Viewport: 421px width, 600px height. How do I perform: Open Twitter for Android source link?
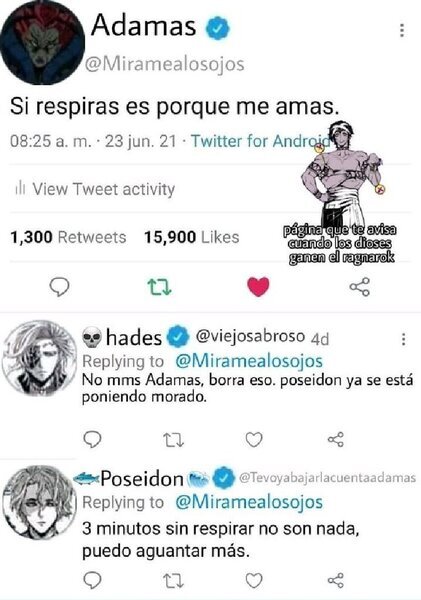[x=261, y=141]
